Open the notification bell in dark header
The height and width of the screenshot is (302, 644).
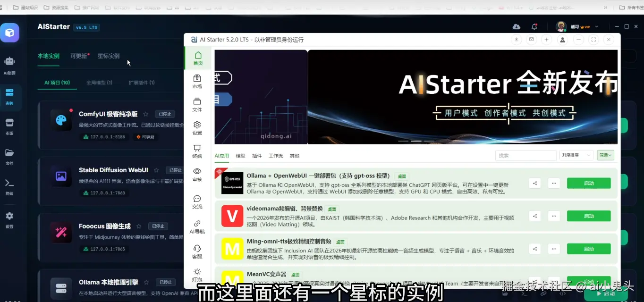tap(534, 27)
